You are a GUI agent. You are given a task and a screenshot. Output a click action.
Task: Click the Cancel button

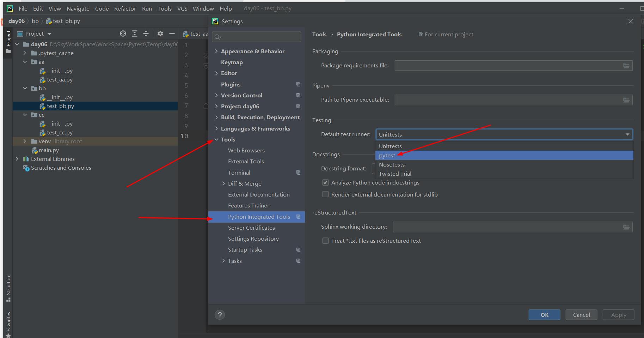point(581,315)
